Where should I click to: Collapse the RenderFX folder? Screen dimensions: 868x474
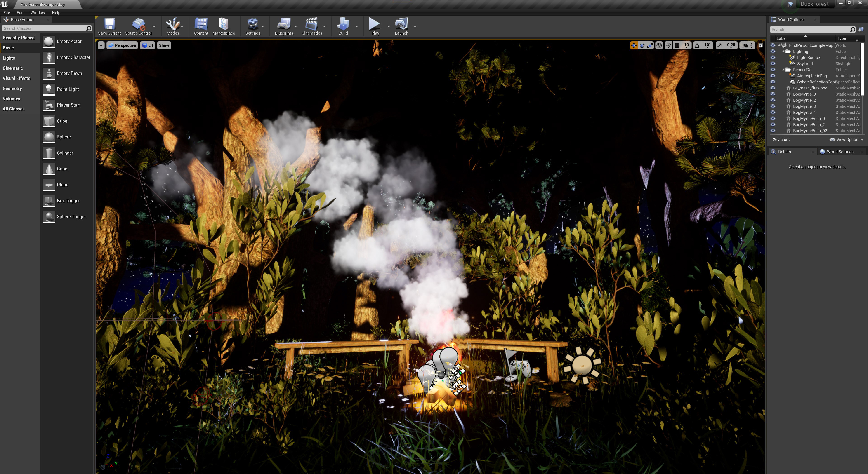click(783, 70)
